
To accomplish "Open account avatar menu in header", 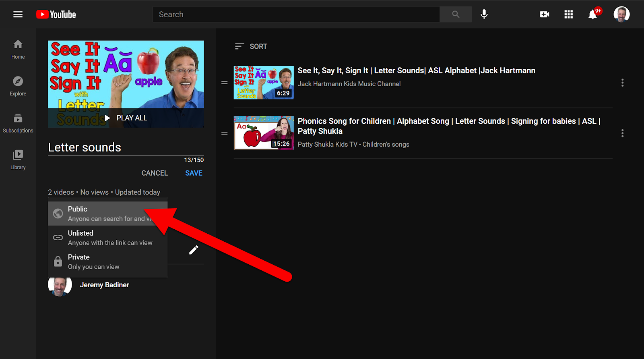I will 621,15.
